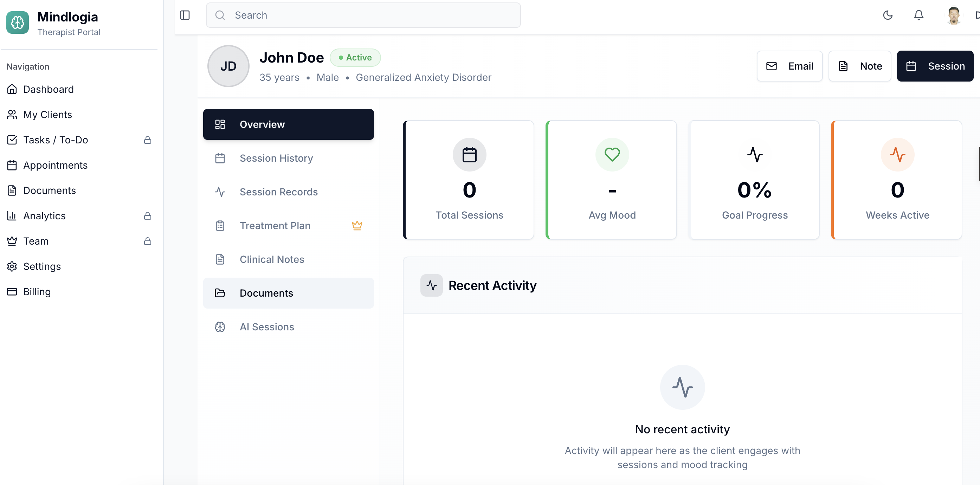This screenshot has height=485, width=980.
Task: Switch to dark mode moon icon
Action: 888,15
